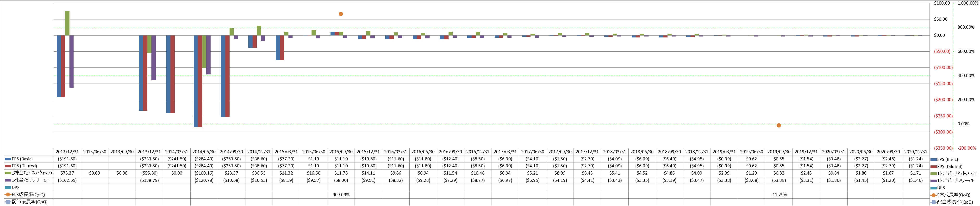Click the ($2.48) EPS Basic cell
980x206 pixels.
coord(888,159)
